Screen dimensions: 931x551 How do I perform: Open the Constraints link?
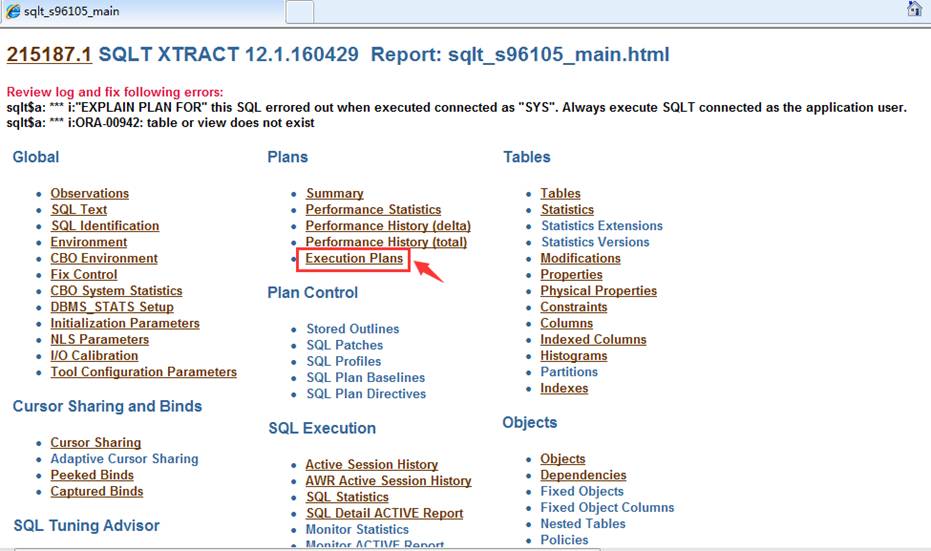[574, 307]
